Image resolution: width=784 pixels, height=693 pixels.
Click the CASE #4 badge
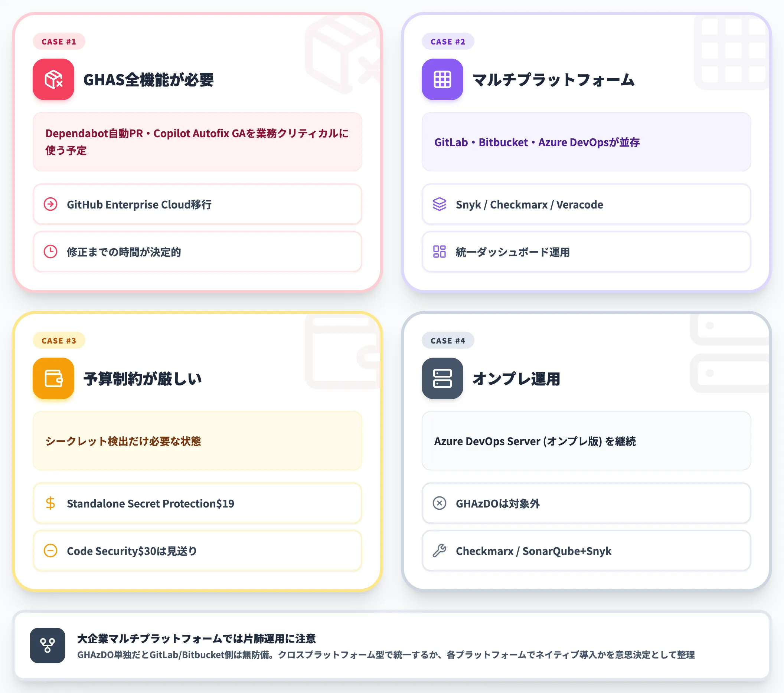[448, 340]
